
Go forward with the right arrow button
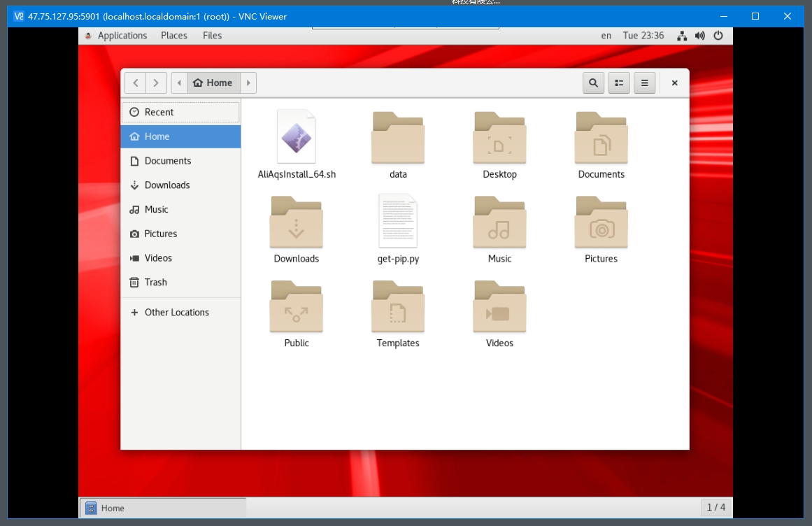pos(157,83)
